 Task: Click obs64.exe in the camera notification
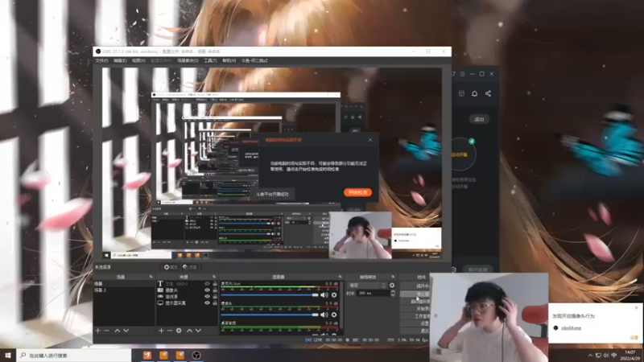(x=572, y=328)
